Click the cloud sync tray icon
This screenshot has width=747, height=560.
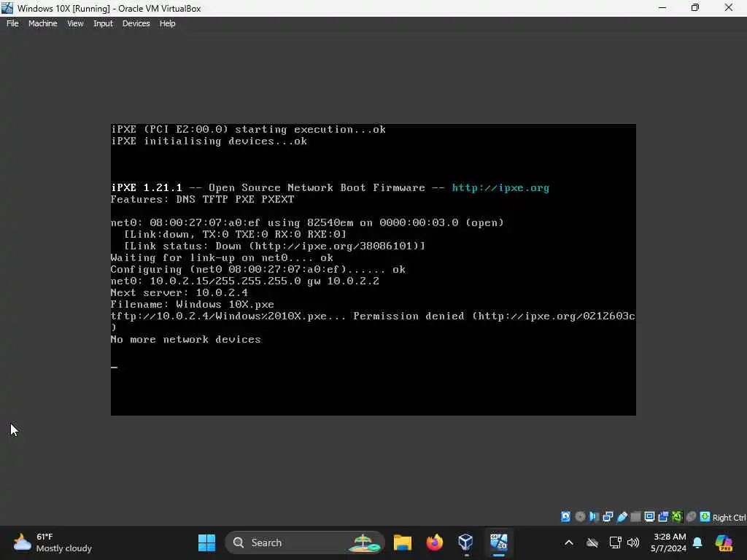[592, 542]
